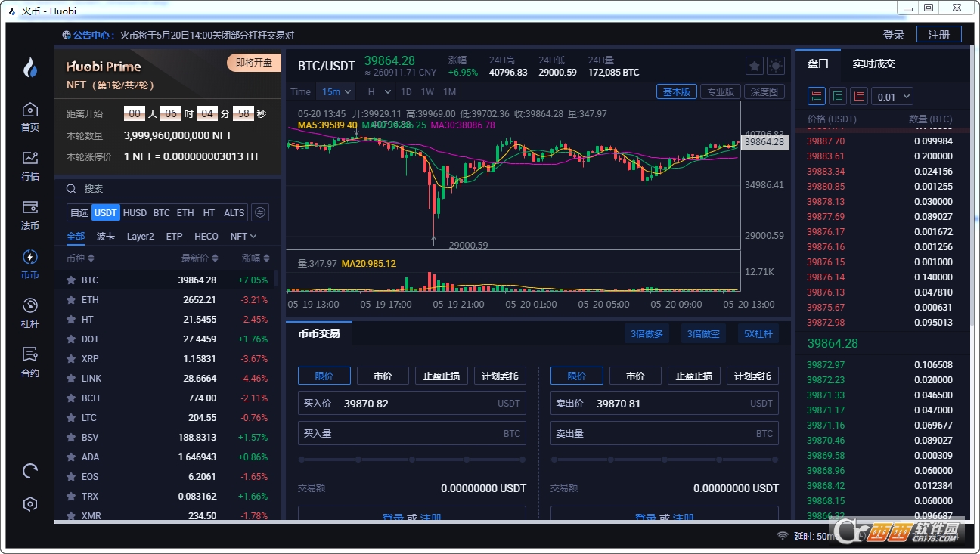Sort coin list by 涨幅 change
The height and width of the screenshot is (554, 980).
coord(256,258)
